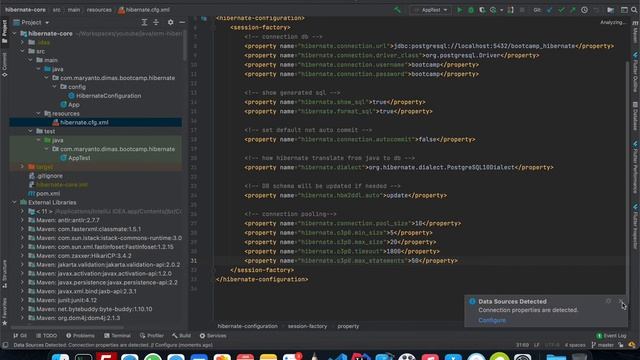Run with Coverage icon in toolbar

point(482,10)
